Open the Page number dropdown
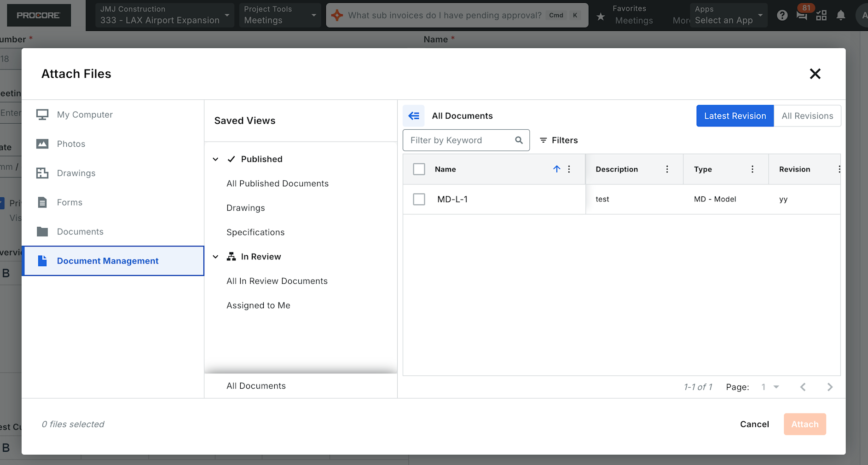Image resolution: width=868 pixels, height=465 pixels. [x=770, y=387]
